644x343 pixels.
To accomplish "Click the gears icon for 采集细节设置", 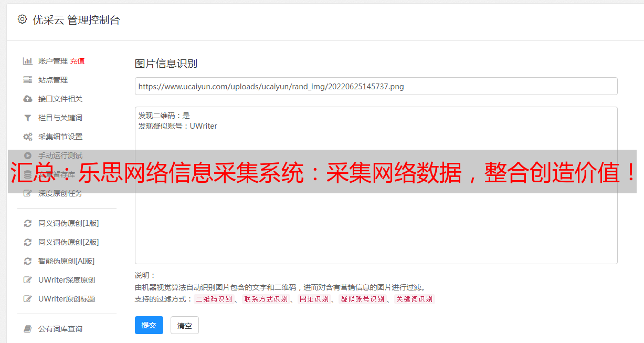I will (x=28, y=137).
